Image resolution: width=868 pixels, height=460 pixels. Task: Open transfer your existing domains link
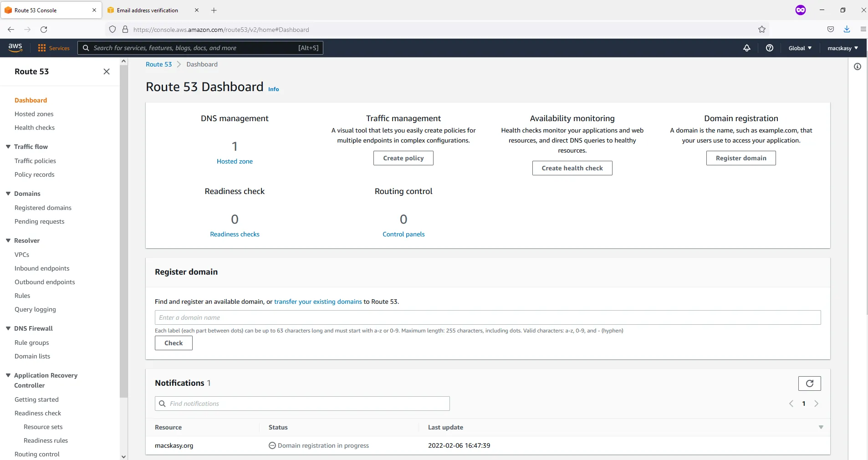point(318,302)
